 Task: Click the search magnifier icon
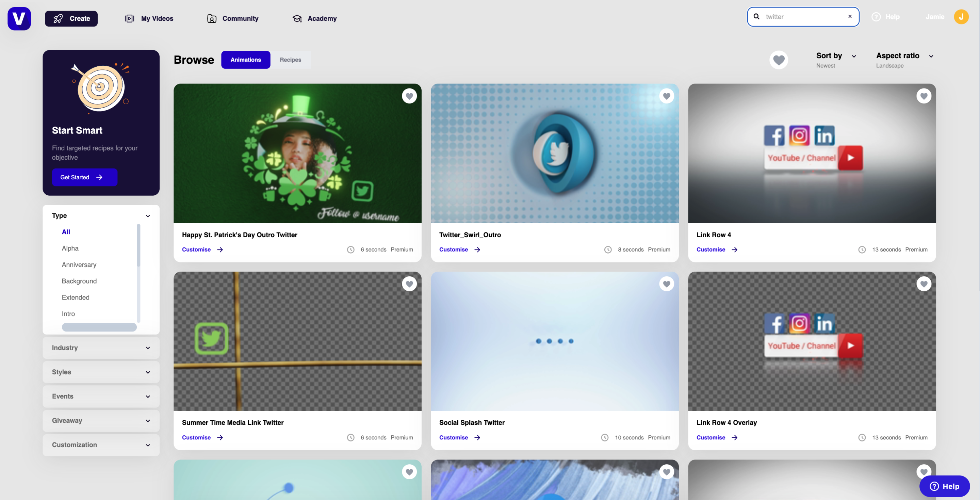pyautogui.click(x=756, y=17)
